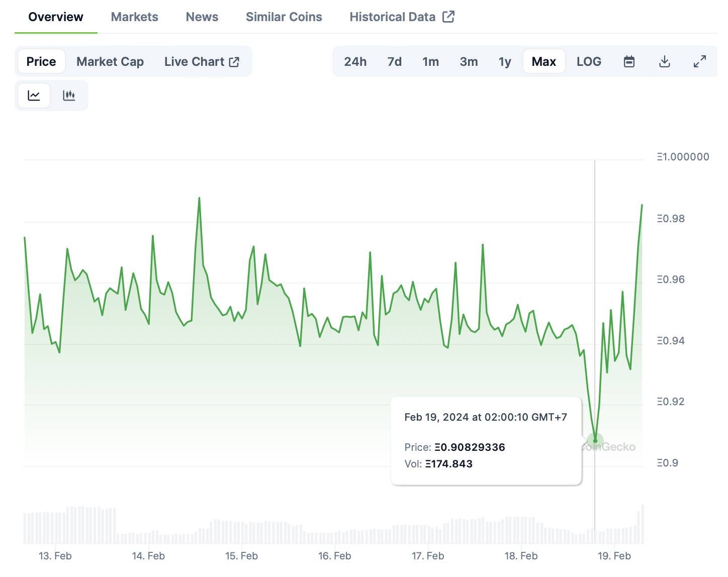This screenshot has height=577, width=728.
Task: Click the 15. Feb axis date
Action: [241, 556]
